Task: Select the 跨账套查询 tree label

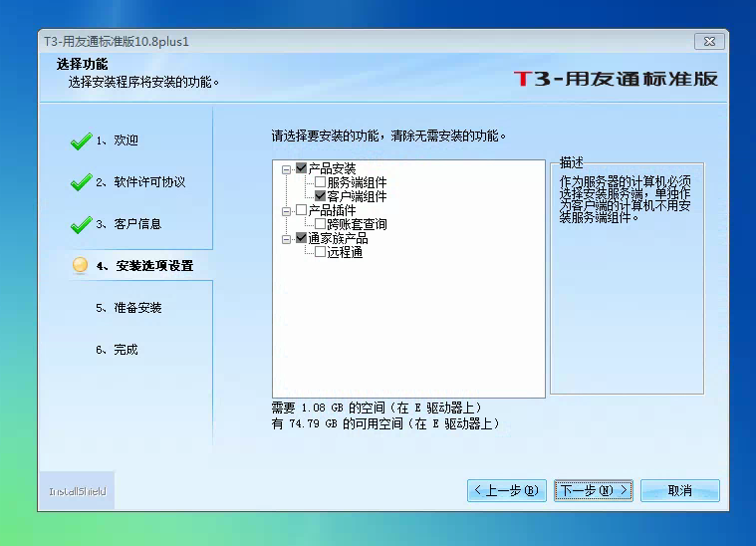Action: [x=357, y=224]
